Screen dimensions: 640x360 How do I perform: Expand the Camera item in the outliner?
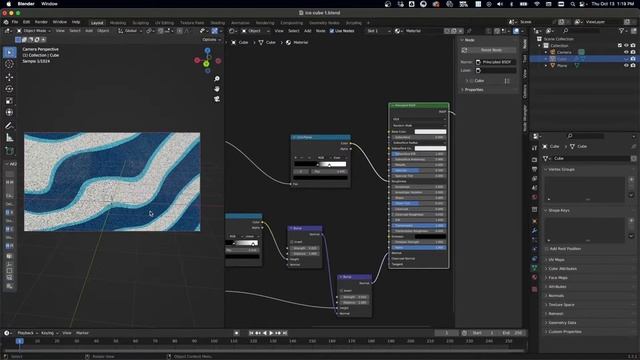(x=546, y=52)
